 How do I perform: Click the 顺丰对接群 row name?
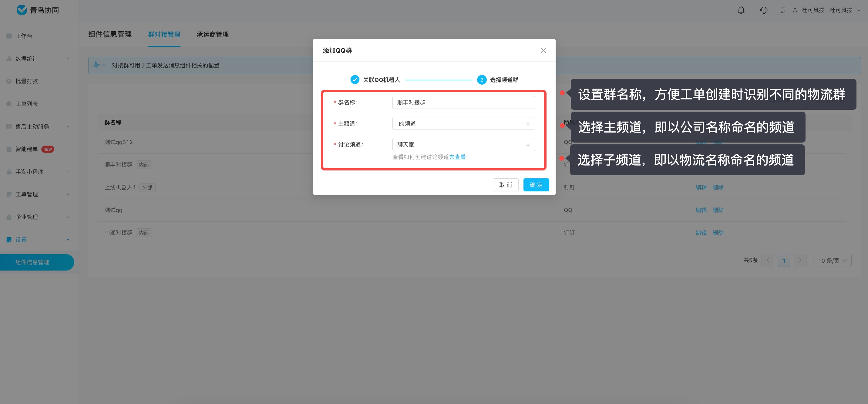(118, 165)
